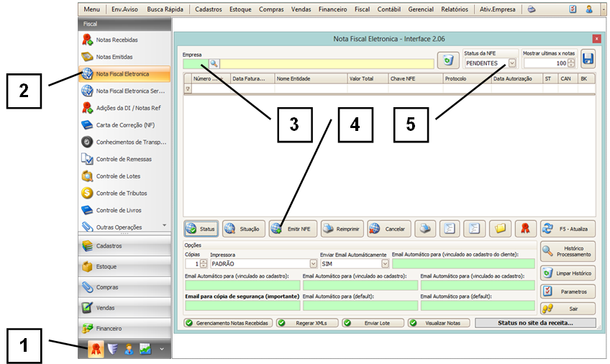610x364 pixels.
Task: Click the printer icon in action row
Action: [427, 229]
